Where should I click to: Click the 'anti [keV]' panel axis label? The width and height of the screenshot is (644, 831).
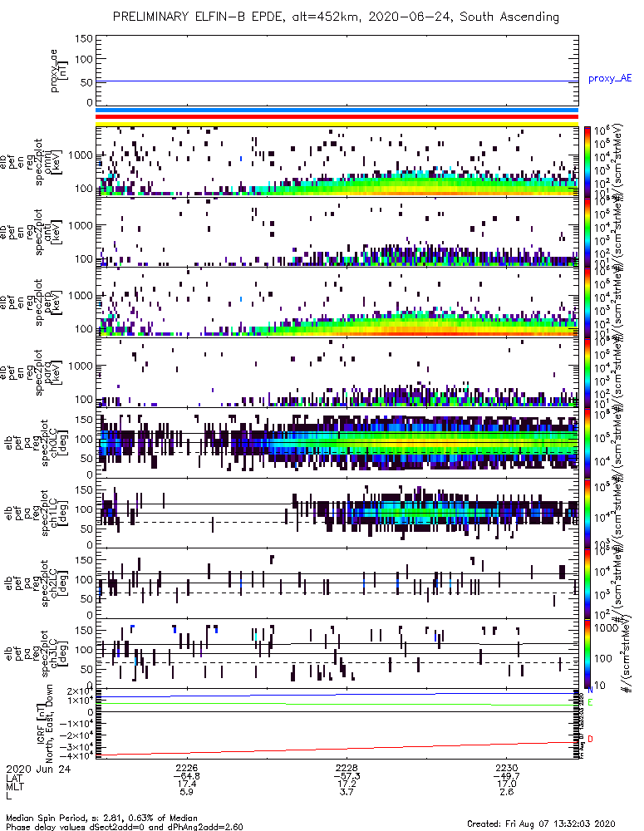pyautogui.click(x=53, y=232)
